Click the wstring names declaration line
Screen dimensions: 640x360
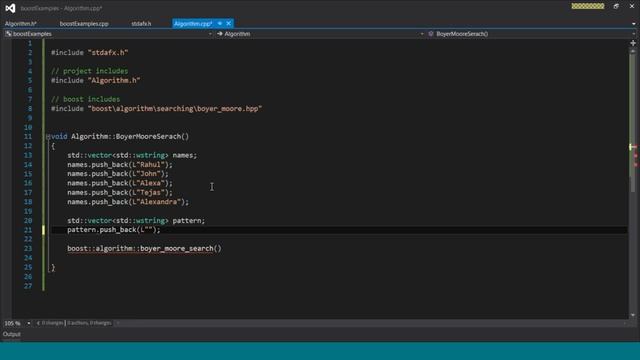(x=132, y=156)
